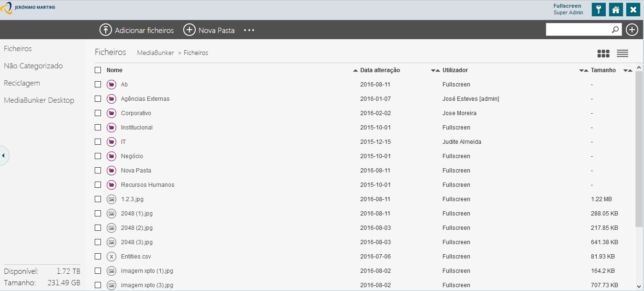Screen dimensions: 644x291
Task: Click the image icon for 2048 (3).jpg
Action: pyautogui.click(x=111, y=242)
